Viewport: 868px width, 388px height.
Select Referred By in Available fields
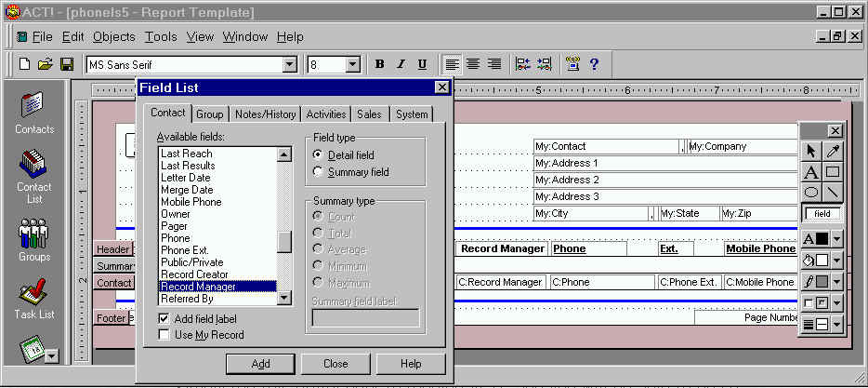[217, 299]
